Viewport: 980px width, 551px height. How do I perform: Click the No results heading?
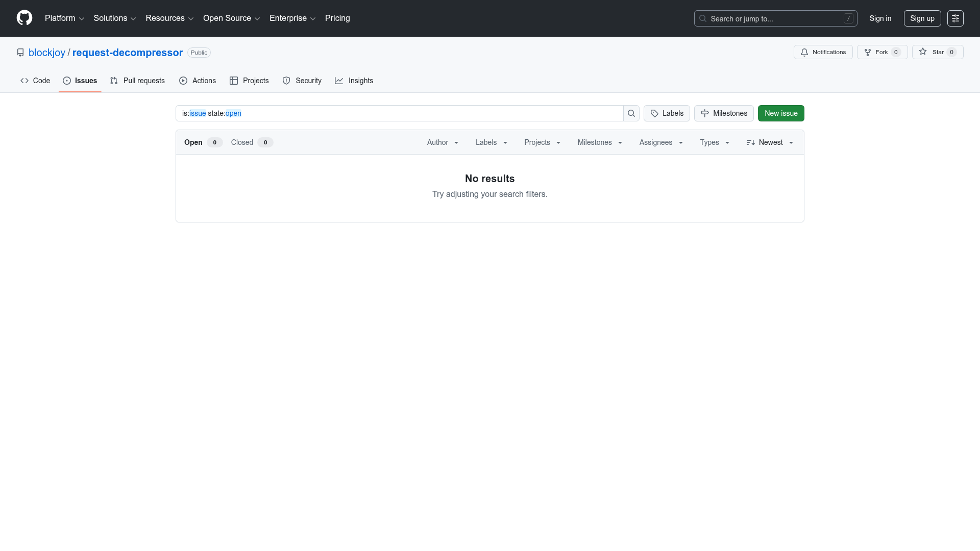[490, 179]
